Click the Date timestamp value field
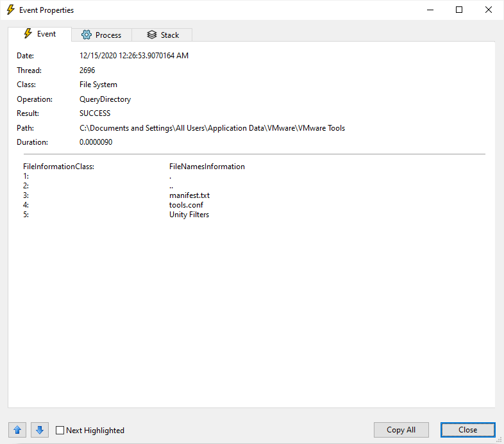504x444 pixels. click(134, 56)
